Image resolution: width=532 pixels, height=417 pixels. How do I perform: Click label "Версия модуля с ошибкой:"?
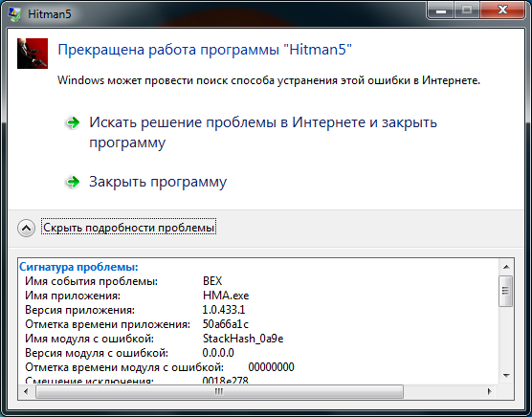(97, 353)
